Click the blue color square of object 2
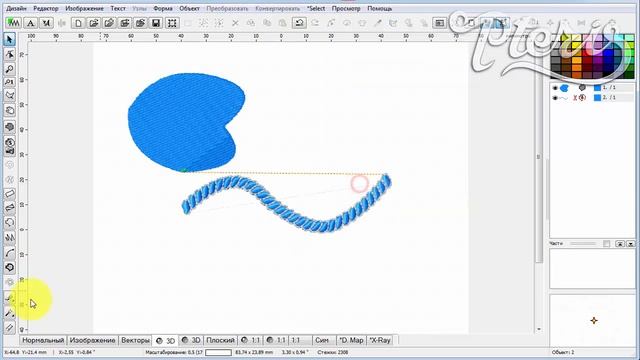 point(597,98)
